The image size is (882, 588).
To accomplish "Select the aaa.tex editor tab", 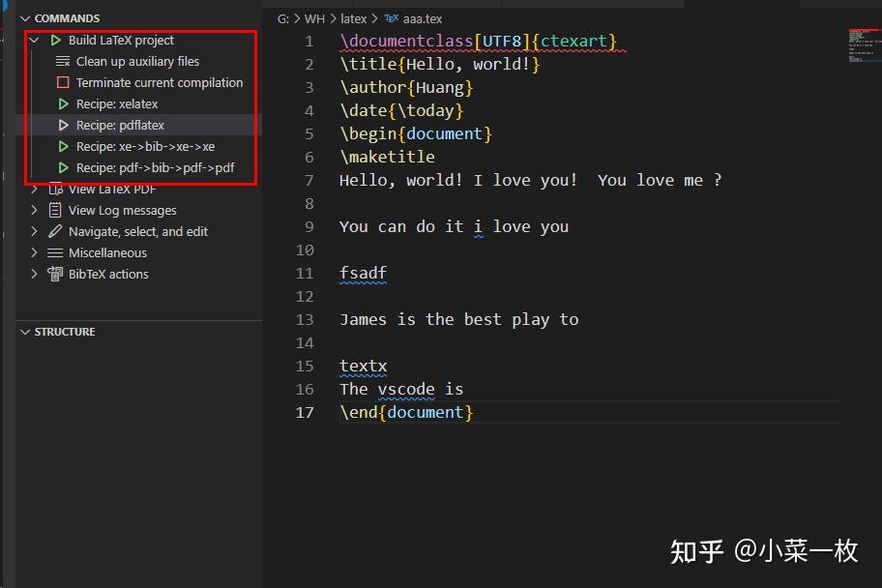I will [x=421, y=17].
